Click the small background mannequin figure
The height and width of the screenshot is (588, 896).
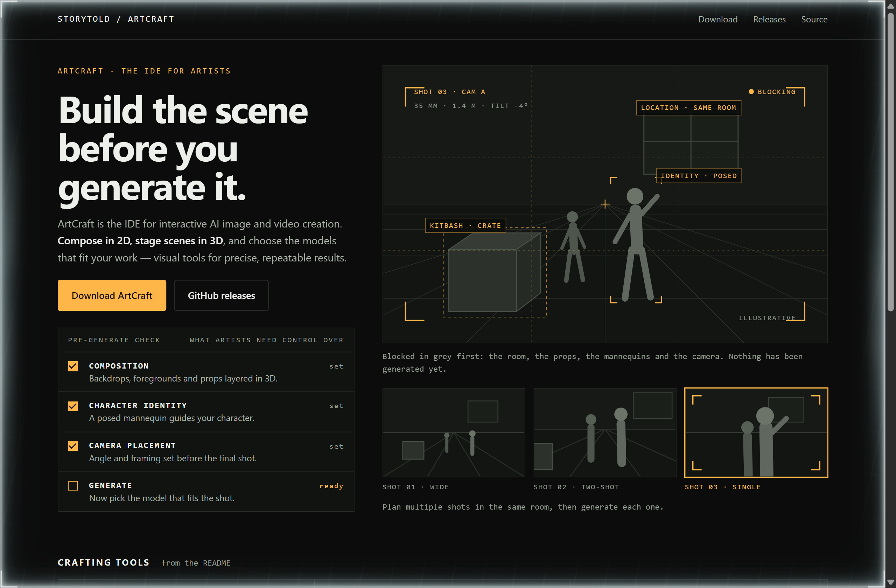[573, 246]
